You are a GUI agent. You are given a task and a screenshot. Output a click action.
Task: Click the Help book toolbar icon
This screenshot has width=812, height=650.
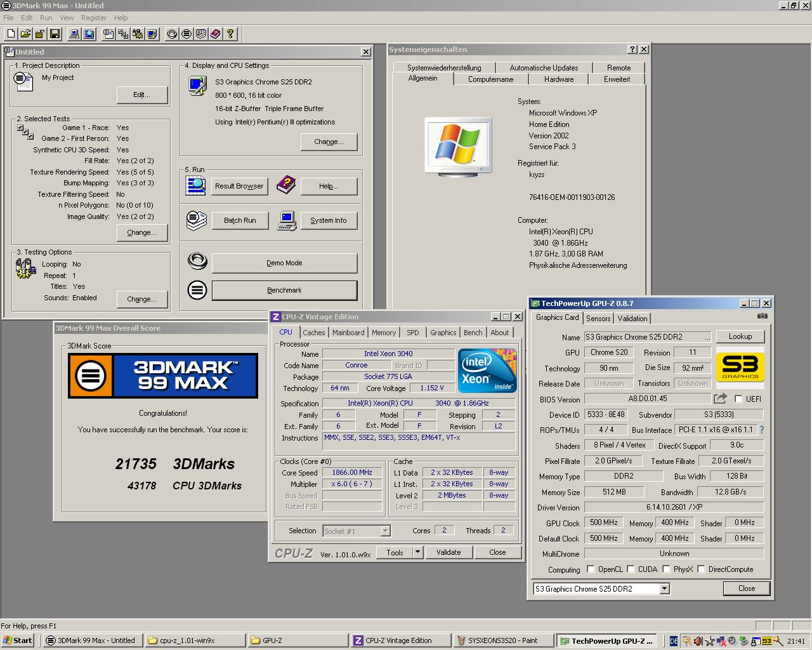(216, 34)
